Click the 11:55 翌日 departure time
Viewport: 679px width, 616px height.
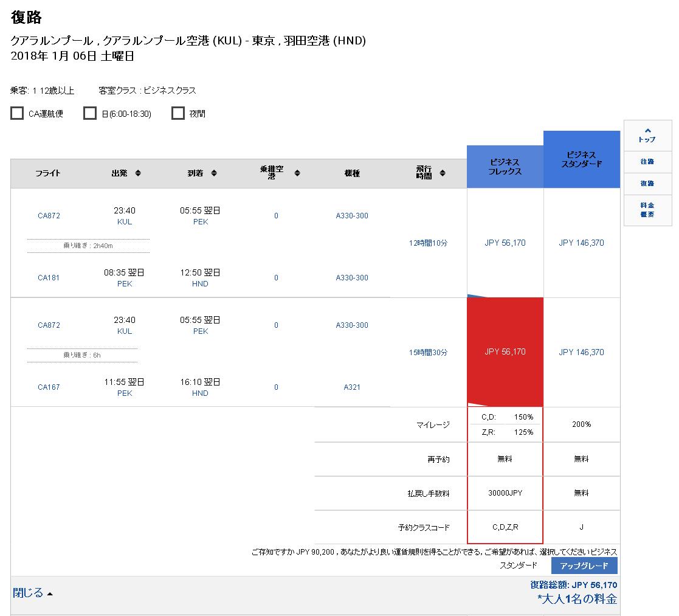(124, 382)
